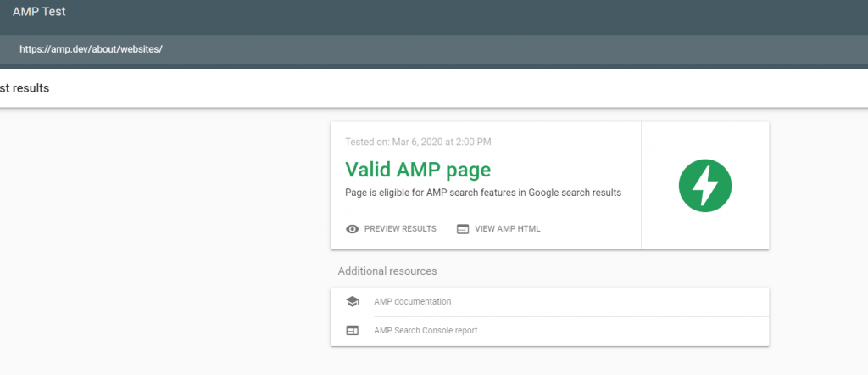Click the 'Page is eligible for AMP search' text

coord(483,193)
